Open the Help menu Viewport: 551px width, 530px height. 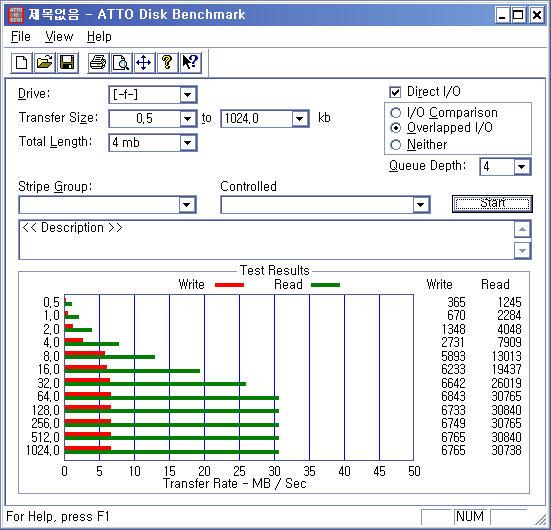click(99, 37)
